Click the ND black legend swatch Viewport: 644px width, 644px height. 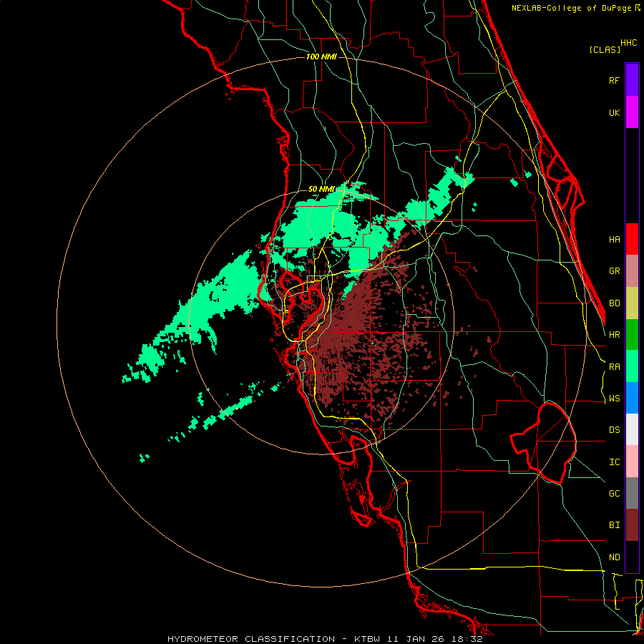(x=632, y=557)
